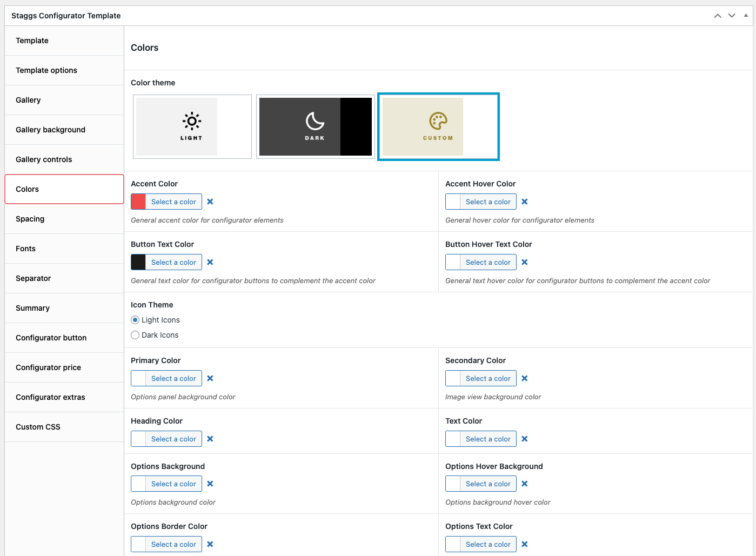The image size is (756, 556).
Task: Remove the Options Hover Background color
Action: point(525,484)
